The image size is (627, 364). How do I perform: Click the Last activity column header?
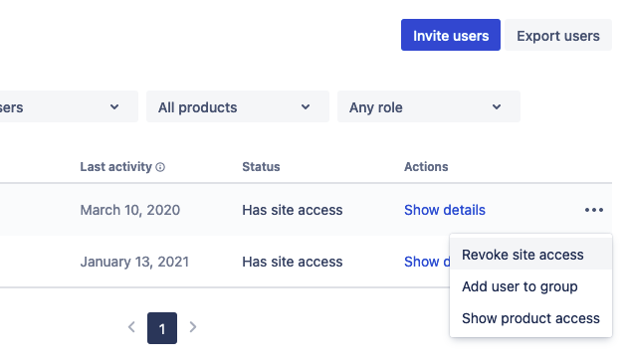(x=116, y=167)
